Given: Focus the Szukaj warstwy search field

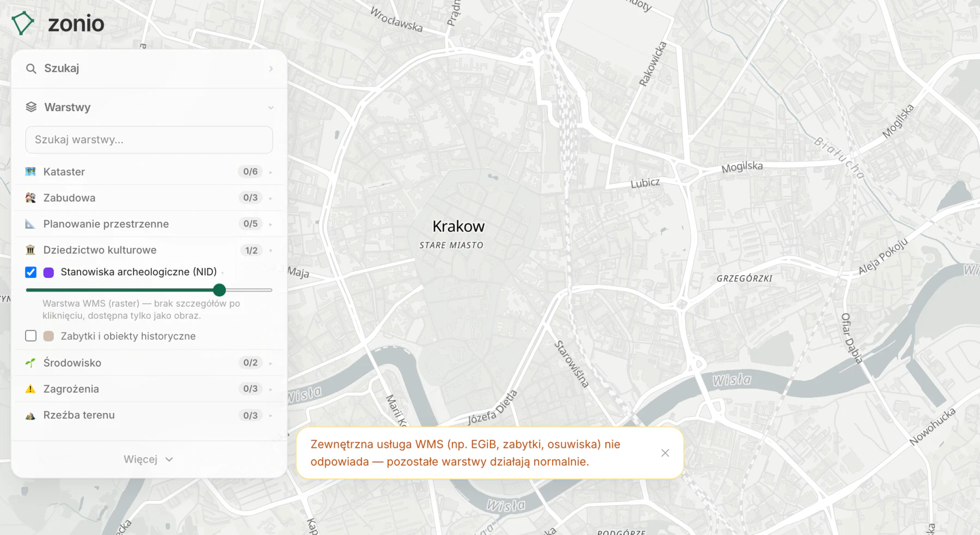Looking at the screenshot, I should click(149, 140).
